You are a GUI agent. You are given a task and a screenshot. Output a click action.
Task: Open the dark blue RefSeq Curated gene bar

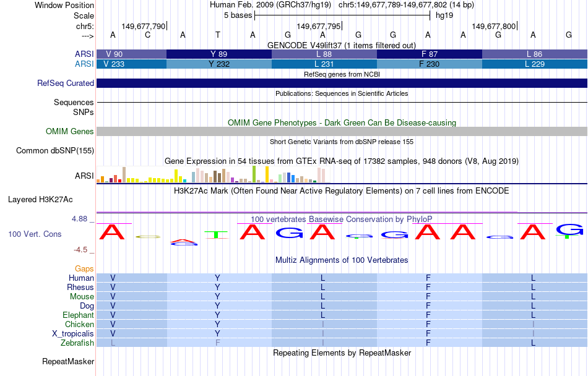pos(342,83)
